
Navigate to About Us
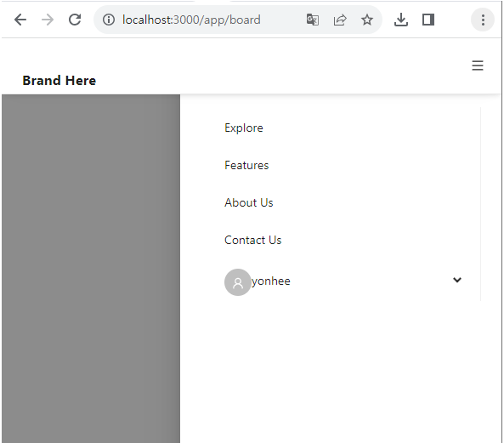tap(249, 202)
